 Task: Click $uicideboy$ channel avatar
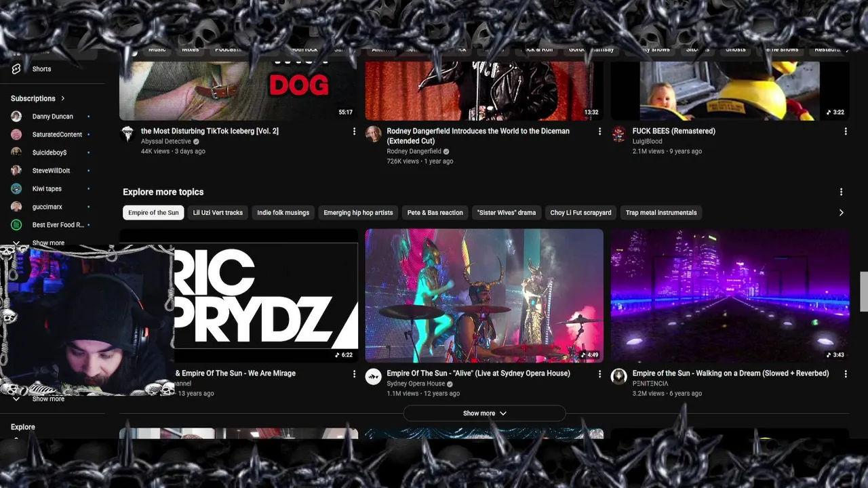[16, 152]
